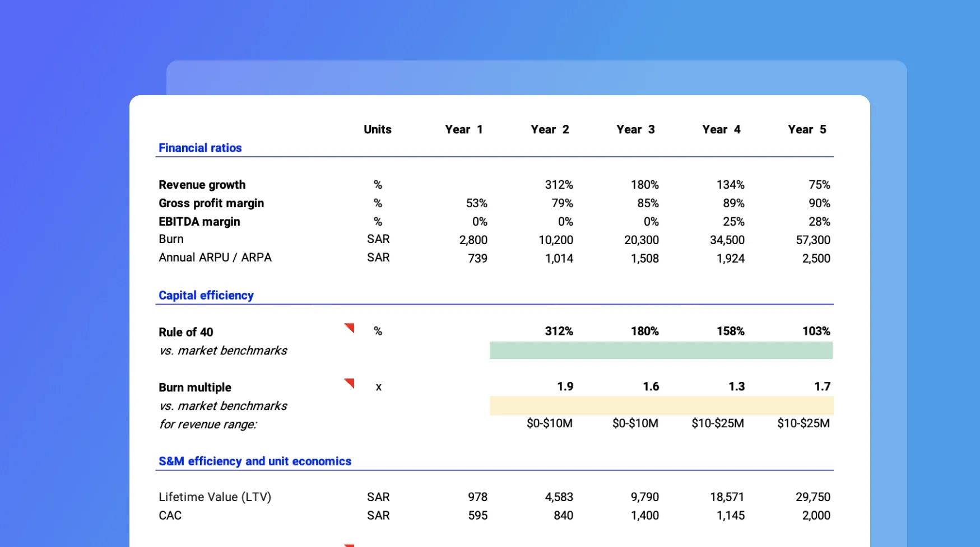Click the EBITDA margin row label

point(199,222)
